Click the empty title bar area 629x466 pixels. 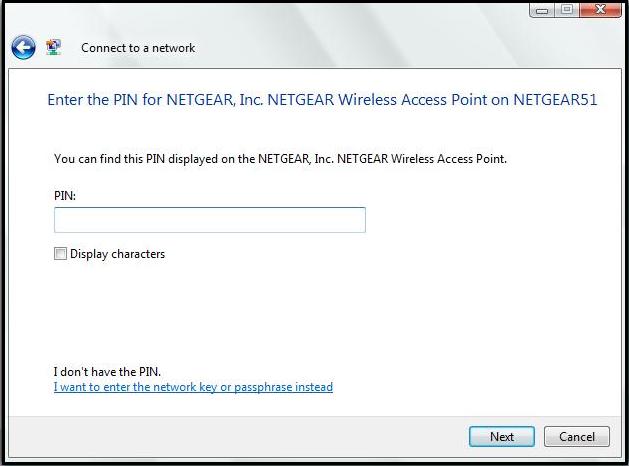300,12
